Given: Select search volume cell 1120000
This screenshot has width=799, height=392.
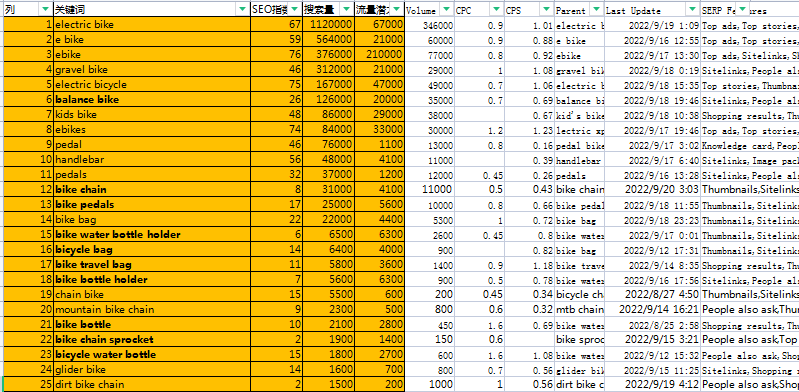Looking at the screenshot, I should coord(328,24).
